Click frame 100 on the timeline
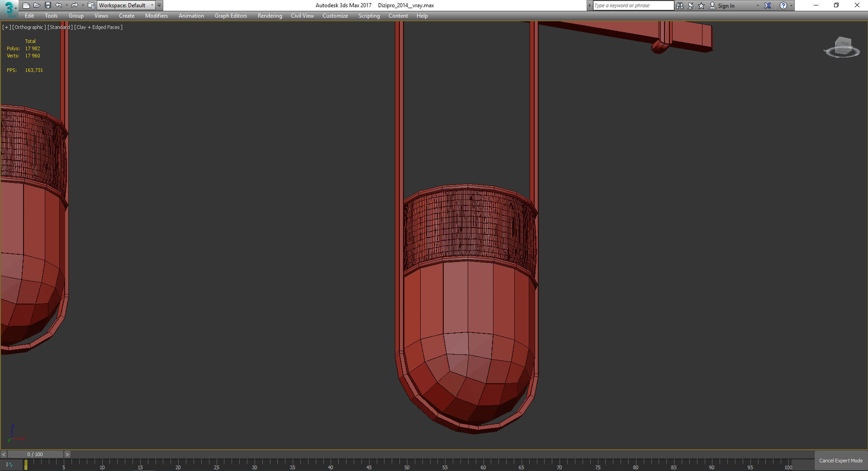This screenshot has width=868, height=471. (x=788, y=467)
